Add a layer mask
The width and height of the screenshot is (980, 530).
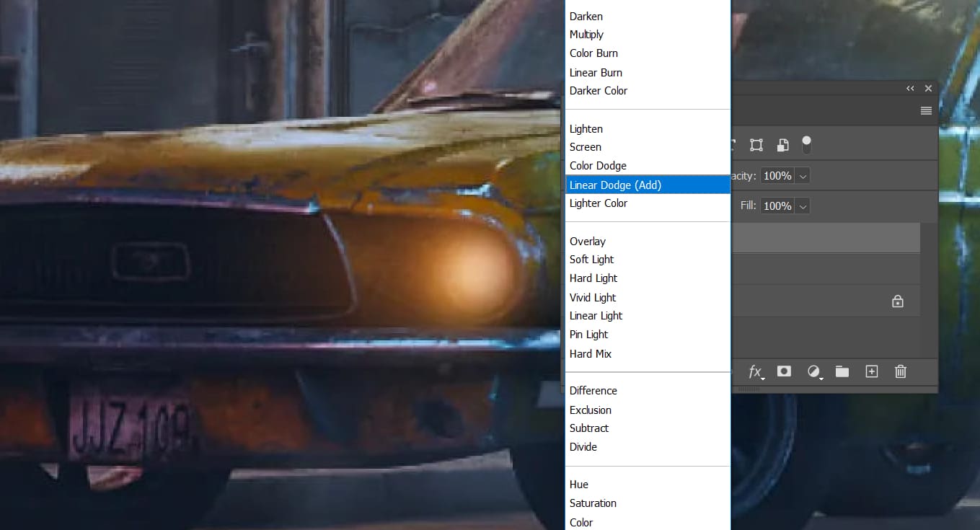784,371
